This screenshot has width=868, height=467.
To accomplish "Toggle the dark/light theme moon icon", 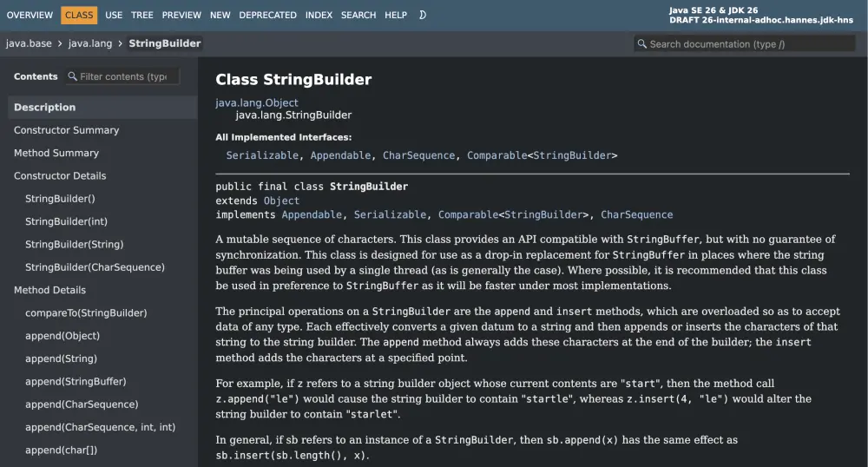I will [x=423, y=15].
